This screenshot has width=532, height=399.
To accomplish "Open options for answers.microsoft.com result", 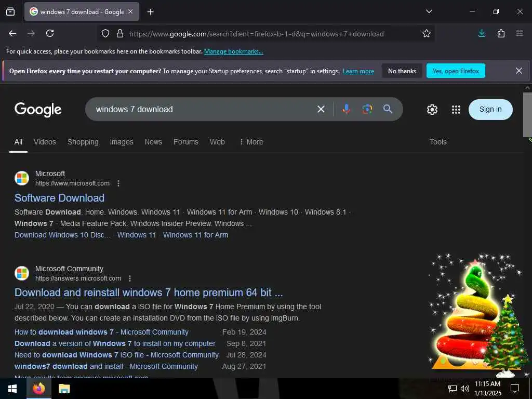I will click(x=129, y=278).
